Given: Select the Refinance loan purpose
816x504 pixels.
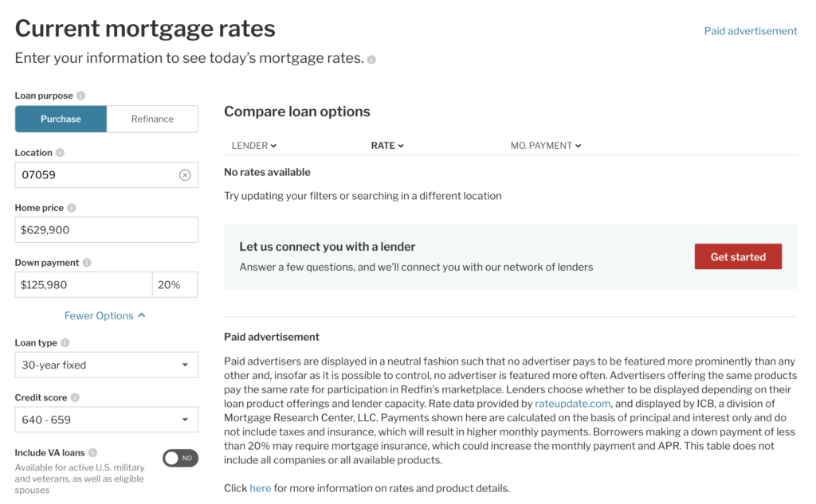Looking at the screenshot, I should click(152, 119).
